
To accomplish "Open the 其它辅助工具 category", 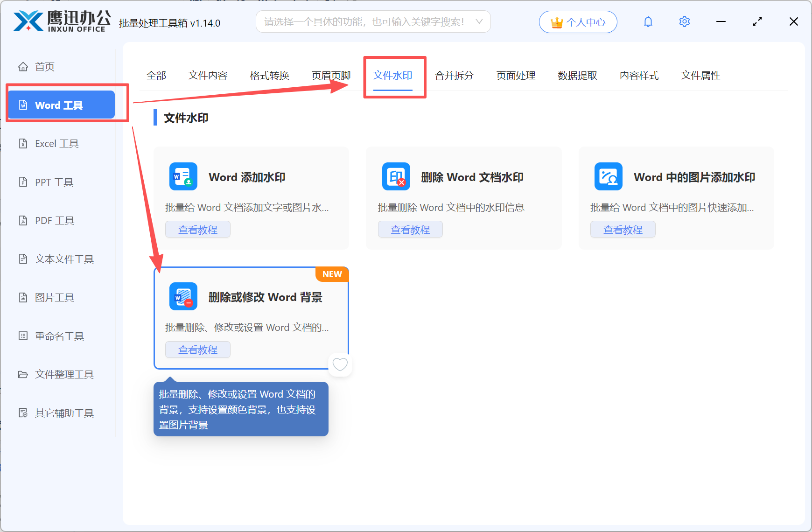I will (64, 413).
